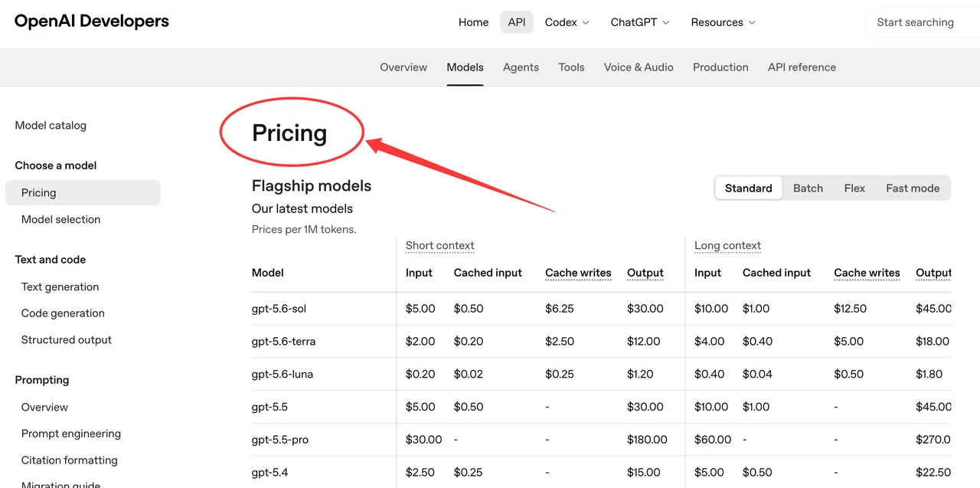This screenshot has height=488, width=980.
Task: Select the Fast mode pricing toggle
Action: [913, 188]
